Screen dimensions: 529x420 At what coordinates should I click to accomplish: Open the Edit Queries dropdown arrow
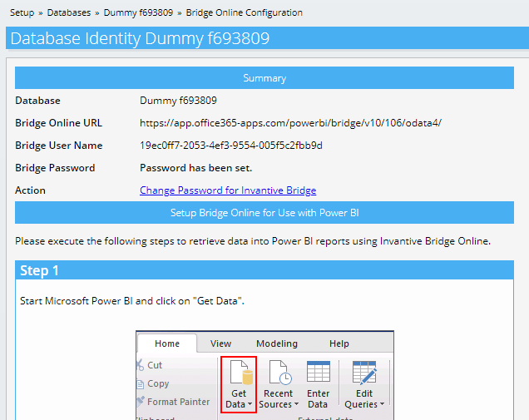(x=383, y=404)
